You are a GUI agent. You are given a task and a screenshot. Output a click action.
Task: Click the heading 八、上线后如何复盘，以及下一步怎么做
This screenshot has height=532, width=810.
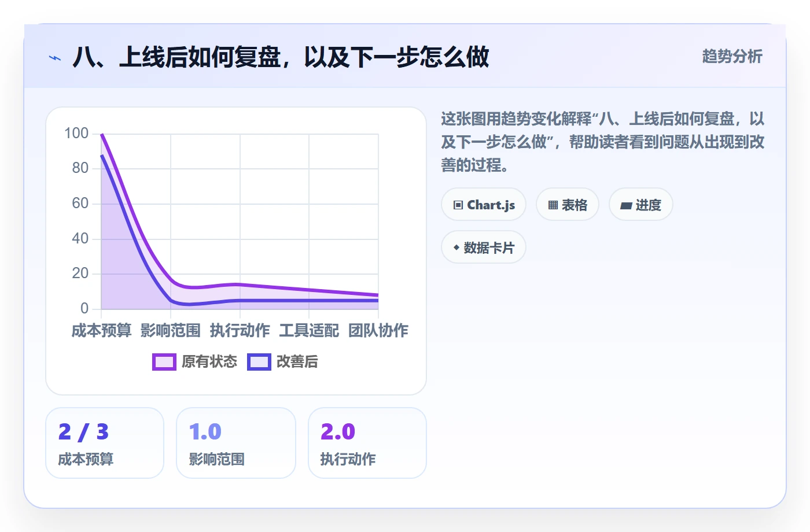281,57
